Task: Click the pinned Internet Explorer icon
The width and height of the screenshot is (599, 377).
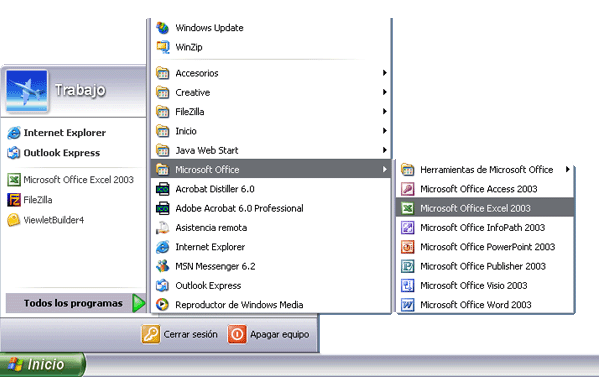Action: click(x=14, y=133)
